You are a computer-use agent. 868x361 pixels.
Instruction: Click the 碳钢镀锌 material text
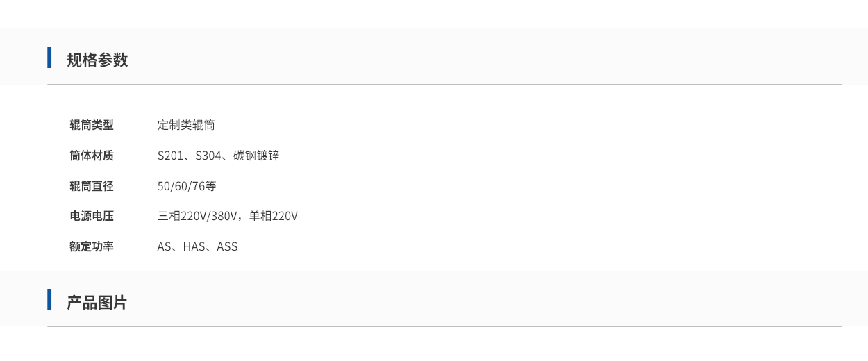click(x=256, y=156)
